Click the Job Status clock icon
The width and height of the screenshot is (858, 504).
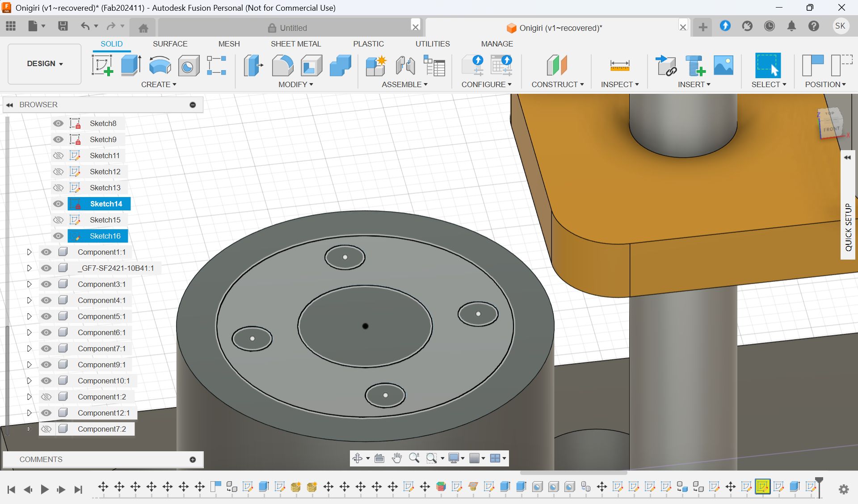tap(770, 26)
